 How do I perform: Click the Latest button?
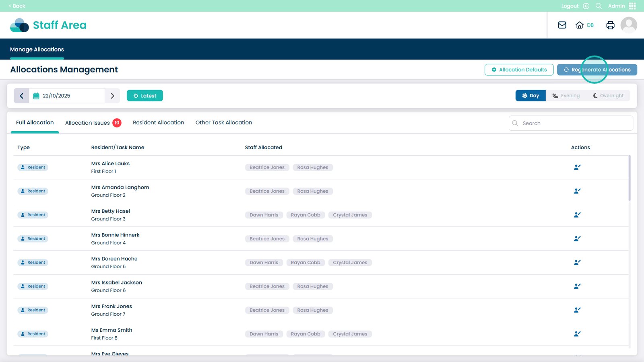pyautogui.click(x=145, y=96)
